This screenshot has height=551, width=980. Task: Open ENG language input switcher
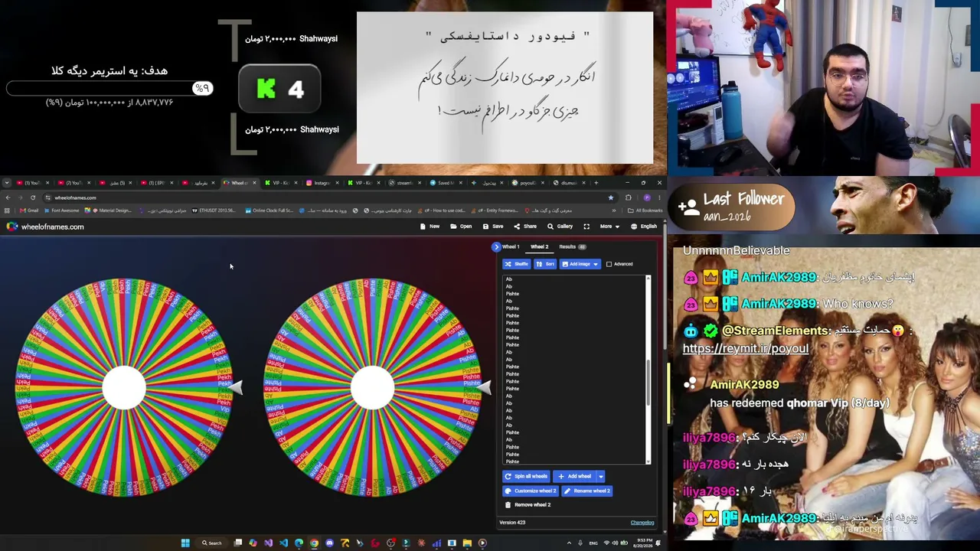point(593,543)
